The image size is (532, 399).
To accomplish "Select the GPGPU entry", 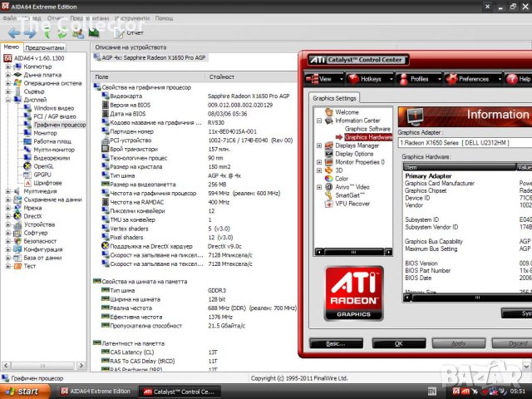I will [x=42, y=175].
